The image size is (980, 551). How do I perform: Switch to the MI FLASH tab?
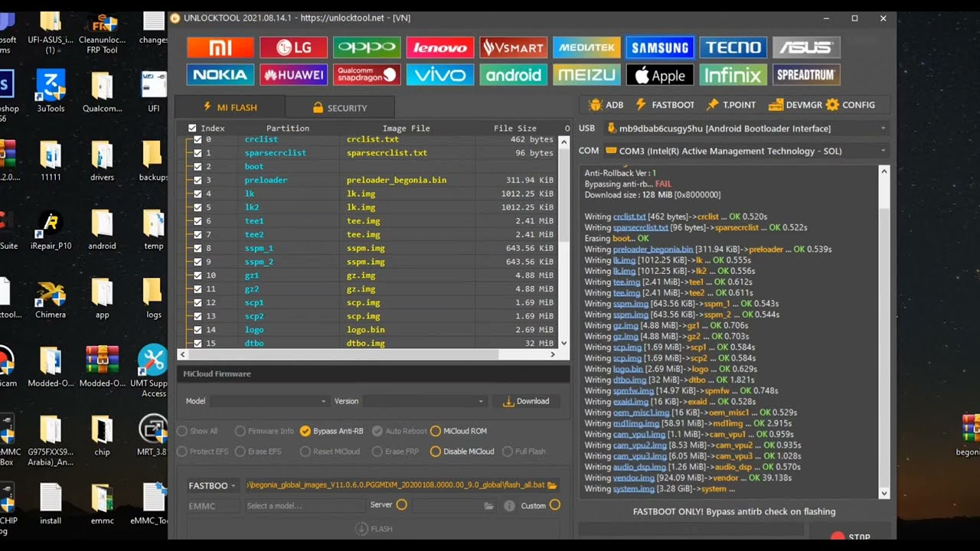[x=230, y=107]
